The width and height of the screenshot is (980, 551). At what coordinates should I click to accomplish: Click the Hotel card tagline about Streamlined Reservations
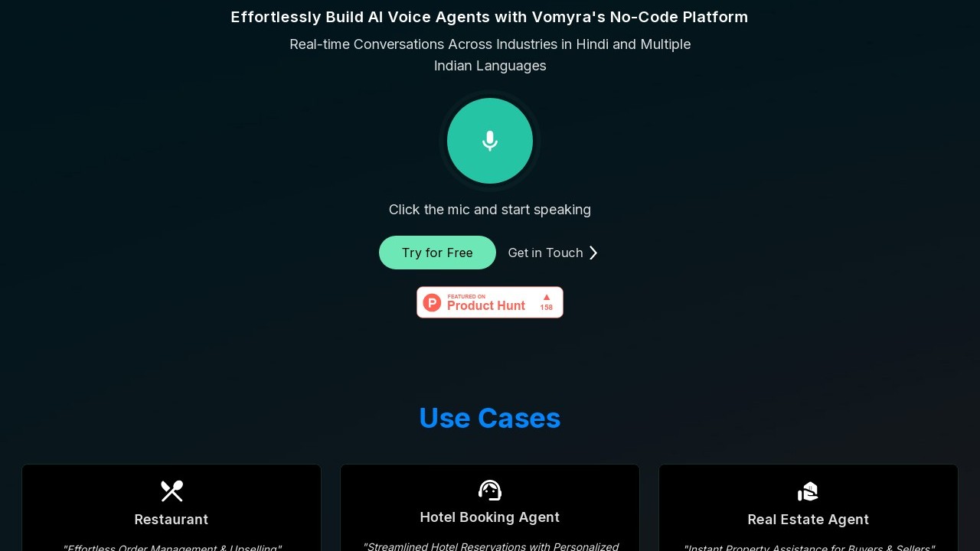(x=490, y=546)
